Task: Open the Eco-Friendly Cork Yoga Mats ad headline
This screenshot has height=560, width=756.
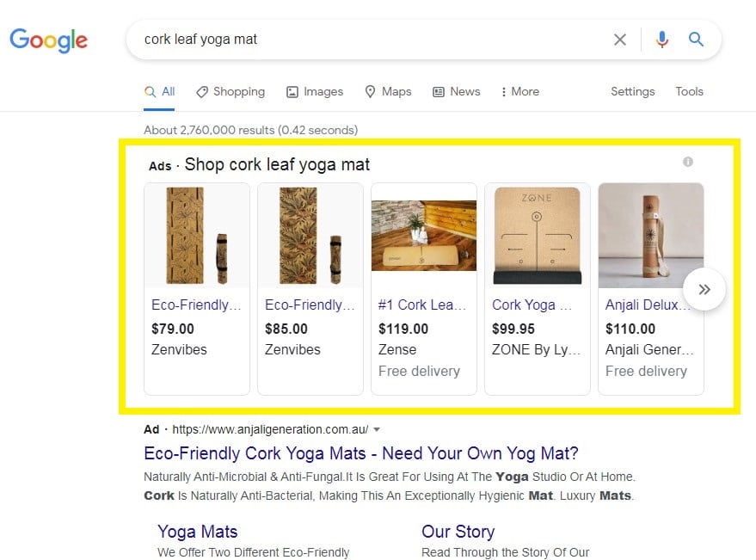Action: pos(361,453)
